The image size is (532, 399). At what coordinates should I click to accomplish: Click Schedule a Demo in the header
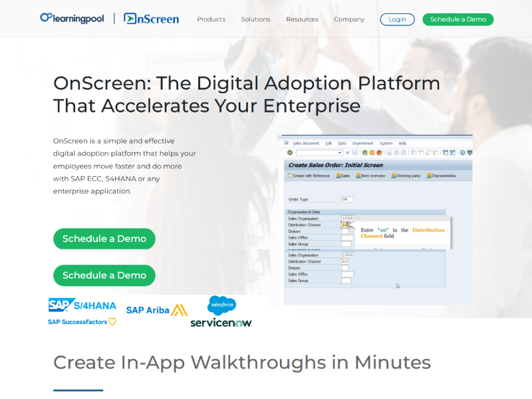[458, 19]
